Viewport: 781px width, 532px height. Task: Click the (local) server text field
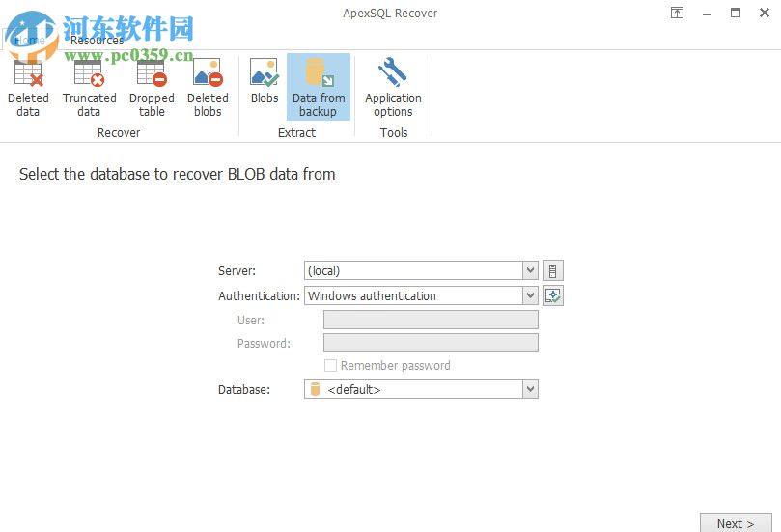tap(413, 270)
